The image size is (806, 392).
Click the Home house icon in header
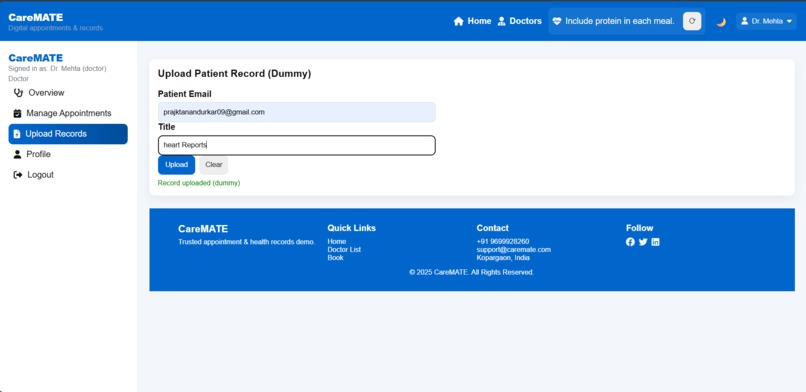(459, 21)
